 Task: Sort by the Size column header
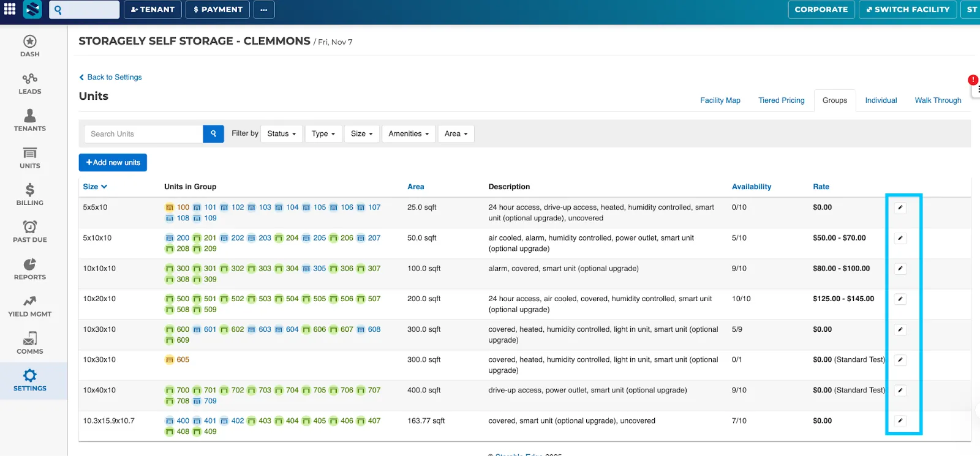(x=95, y=187)
